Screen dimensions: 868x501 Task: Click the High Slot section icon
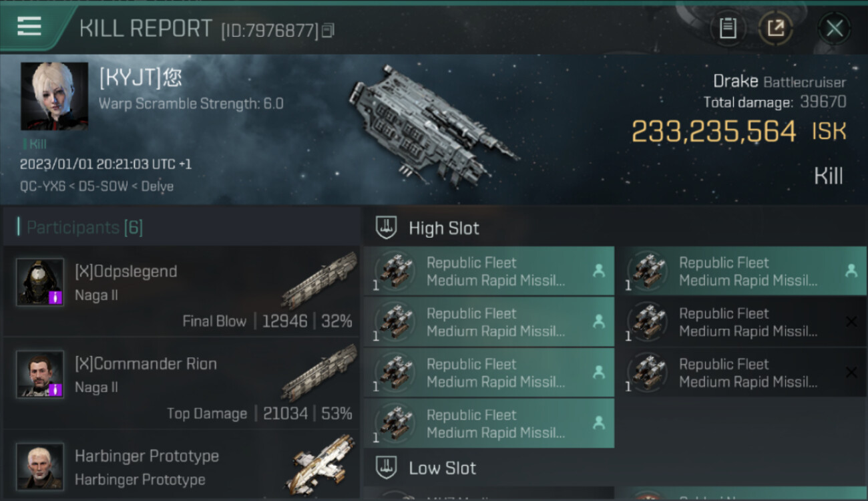click(x=387, y=228)
